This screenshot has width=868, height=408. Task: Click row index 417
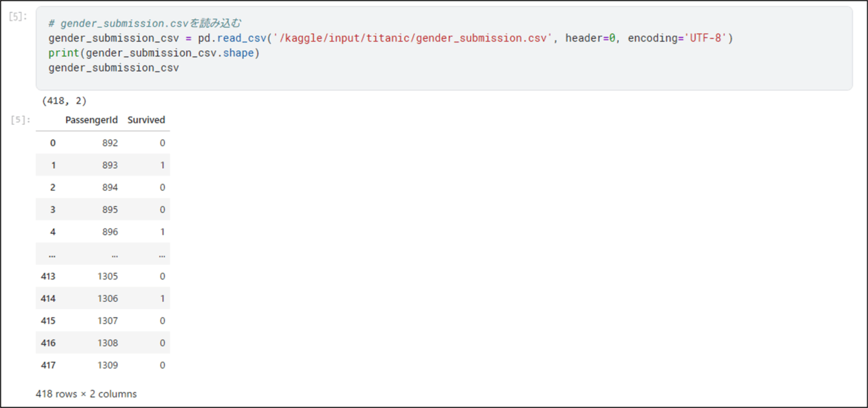48,365
